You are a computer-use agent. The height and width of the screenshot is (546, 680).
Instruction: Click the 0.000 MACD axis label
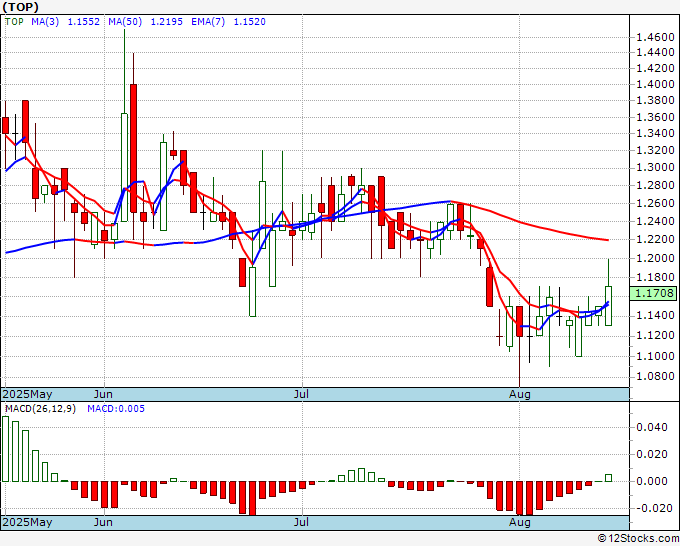pyautogui.click(x=652, y=481)
